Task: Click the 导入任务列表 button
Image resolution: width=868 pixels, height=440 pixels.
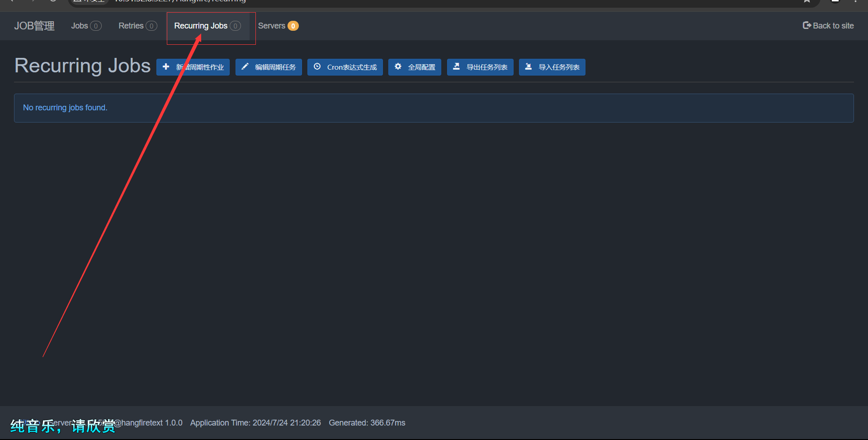Action: pos(552,67)
